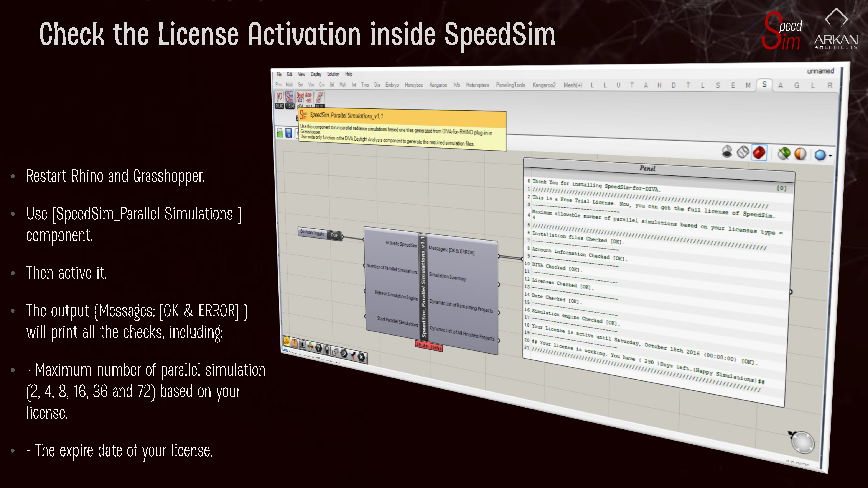Open the Display menu
This screenshot has height=488, width=868.
(x=316, y=74)
